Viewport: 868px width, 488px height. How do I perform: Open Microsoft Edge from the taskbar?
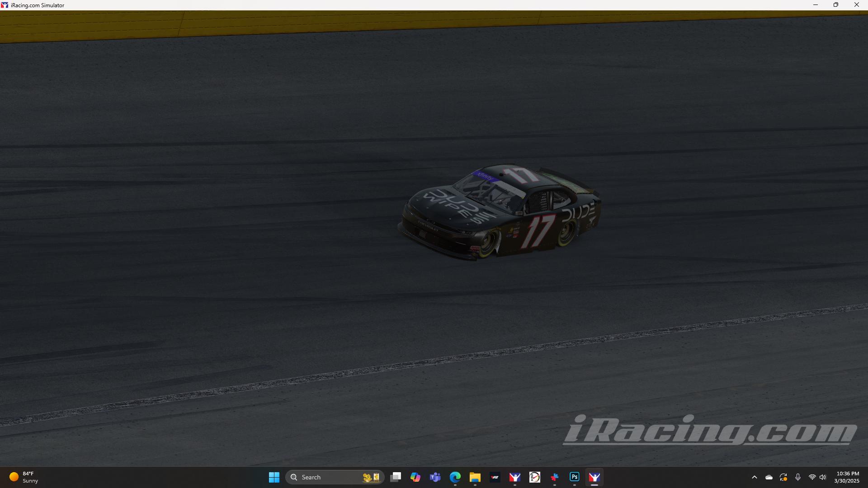coord(455,477)
